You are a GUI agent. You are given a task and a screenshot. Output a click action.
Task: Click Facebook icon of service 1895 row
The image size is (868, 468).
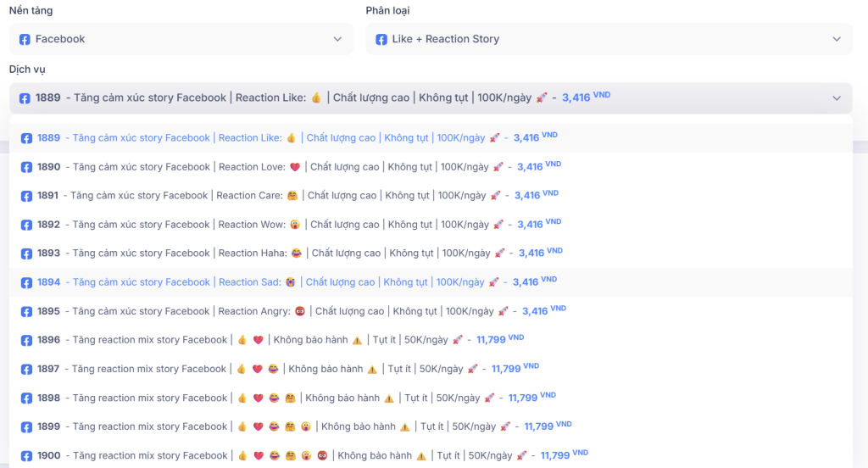(x=26, y=311)
